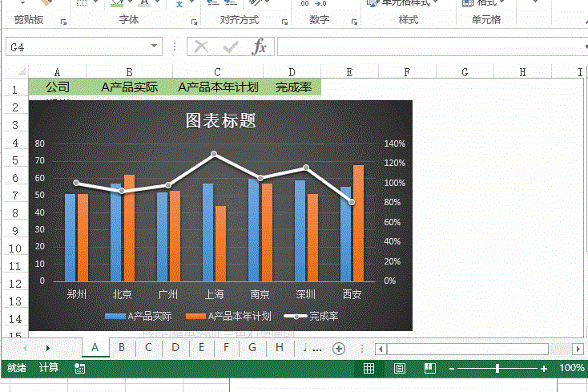
Task: Open sheet tab G
Action: 252,347
